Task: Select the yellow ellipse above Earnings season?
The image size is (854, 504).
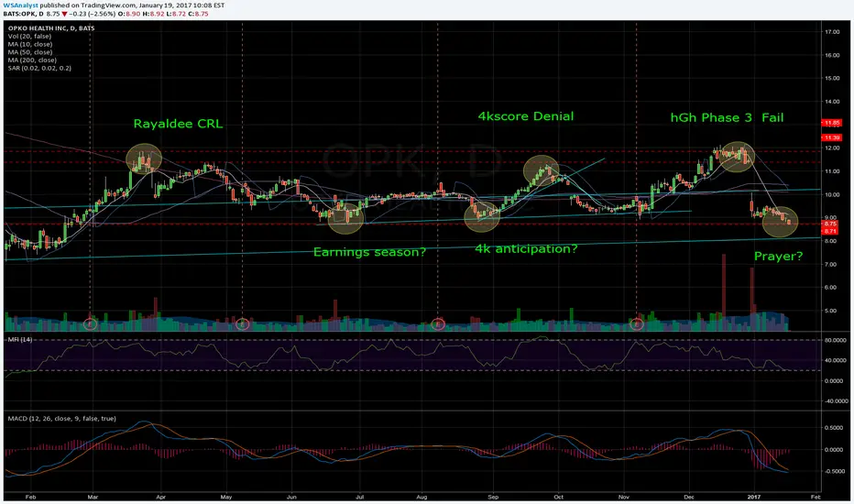Action: coord(345,218)
